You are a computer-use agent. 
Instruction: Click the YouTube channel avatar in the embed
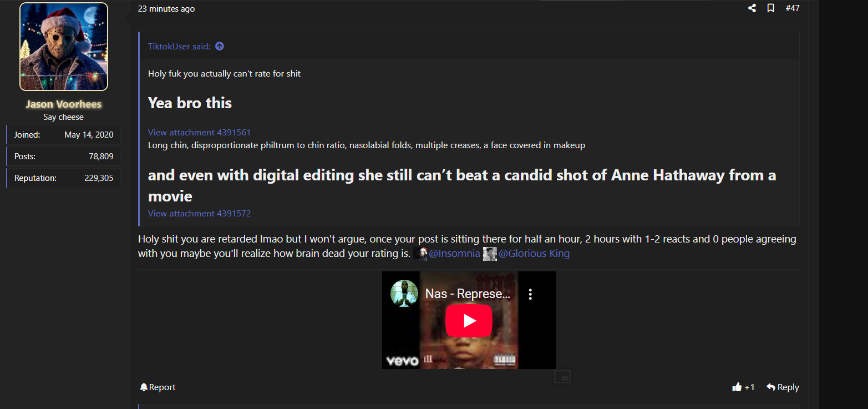coord(404,294)
